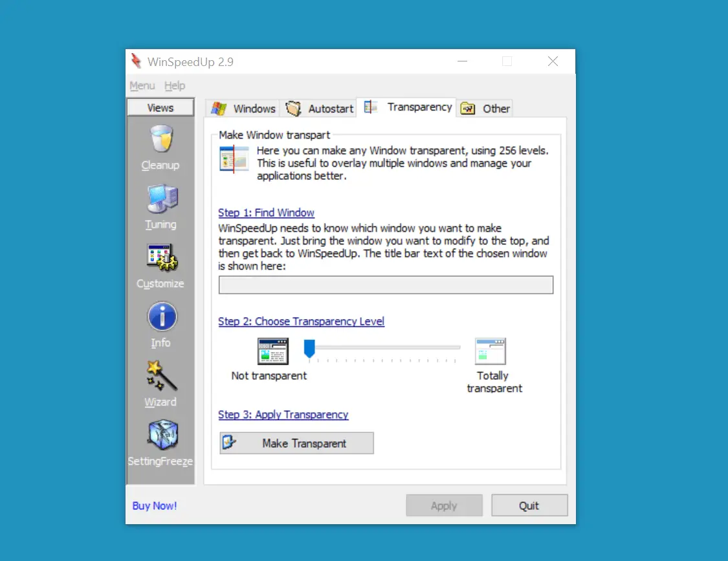Click the WinSpeedUp title bar logo icon
Screen dimensions: 728x561
pos(136,61)
